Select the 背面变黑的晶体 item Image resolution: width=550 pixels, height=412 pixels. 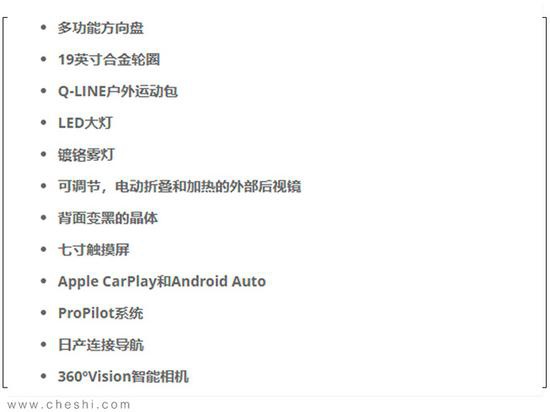pos(108,218)
